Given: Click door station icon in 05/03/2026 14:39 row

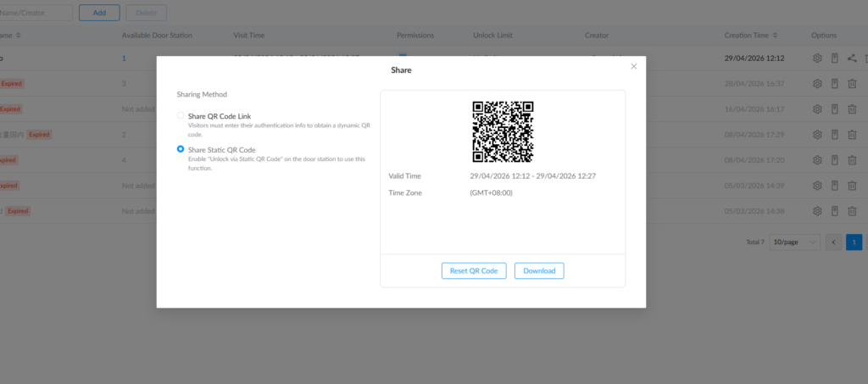Looking at the screenshot, I should pyautogui.click(x=835, y=186).
